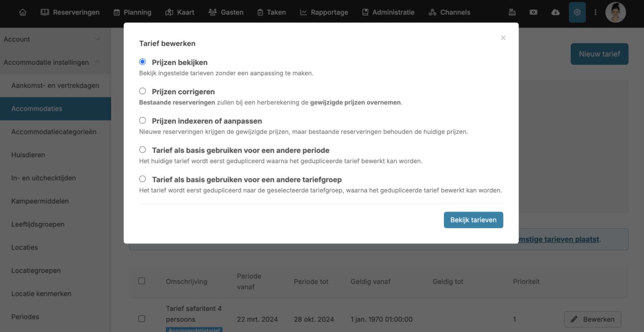The image size is (644, 332).
Task: Click the banknote payment icon
Action: [x=534, y=13]
